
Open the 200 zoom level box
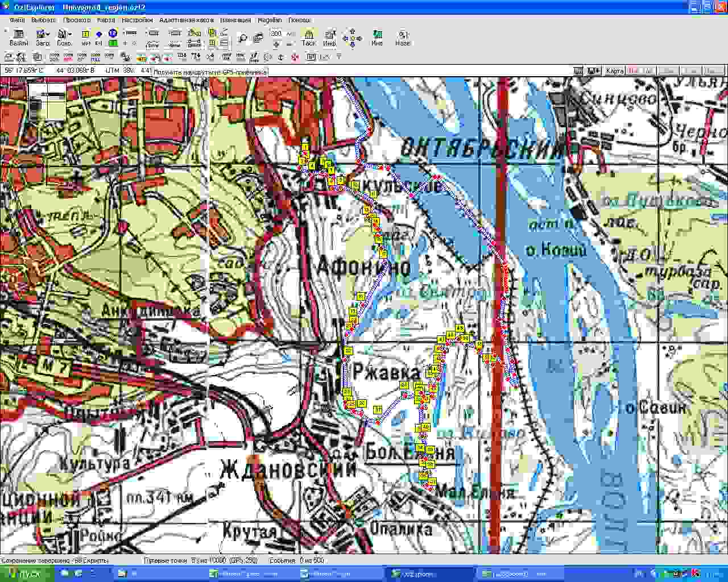pos(276,34)
